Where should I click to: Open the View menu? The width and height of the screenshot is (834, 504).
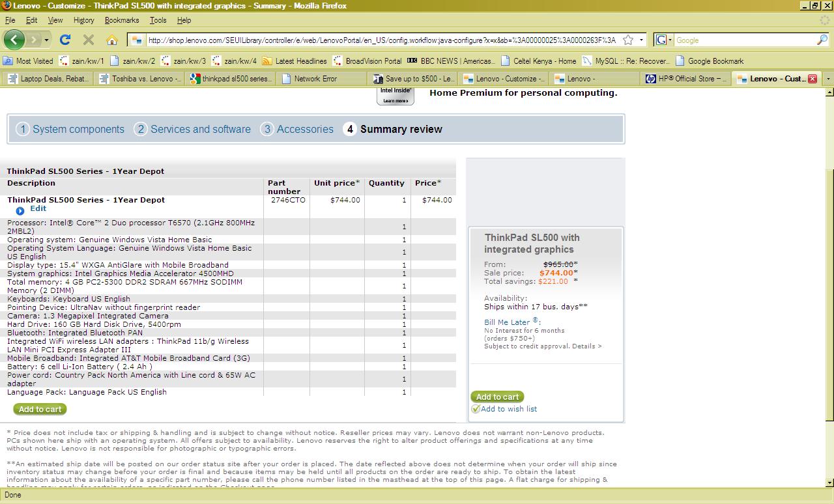point(55,20)
